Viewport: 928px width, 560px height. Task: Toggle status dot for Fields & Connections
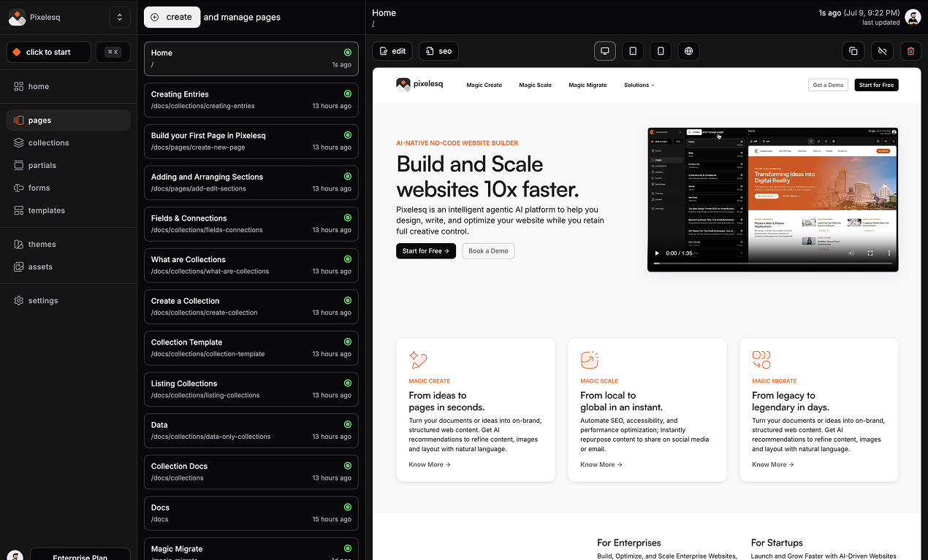348,218
